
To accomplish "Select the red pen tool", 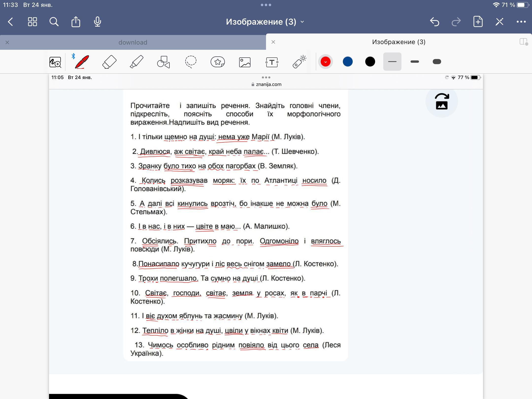I will pyautogui.click(x=82, y=62).
